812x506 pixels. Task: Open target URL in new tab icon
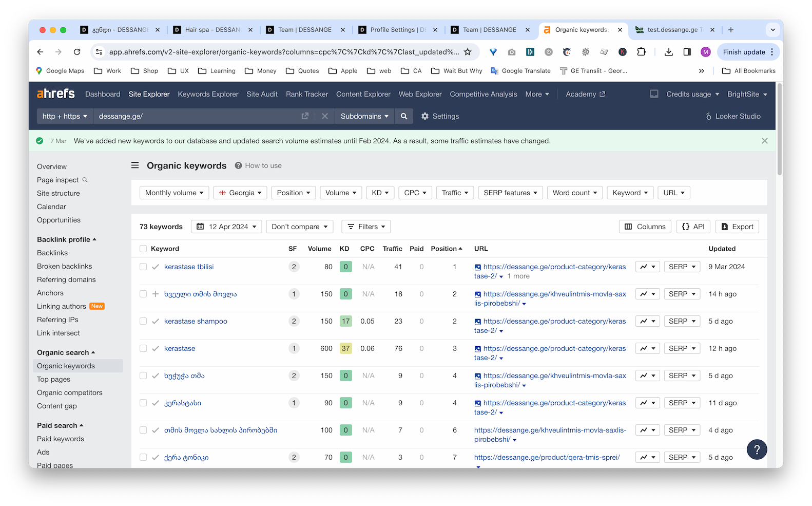tap(305, 116)
